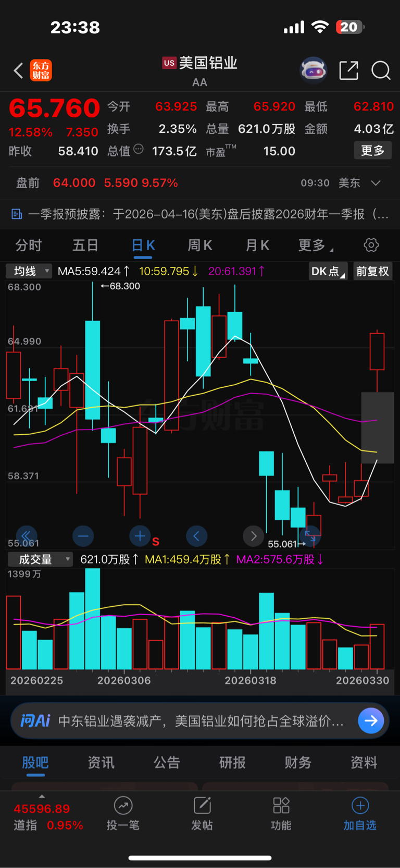Tap the tallest cyan volume bar
Viewport: 400px width, 868px height.
click(x=93, y=619)
